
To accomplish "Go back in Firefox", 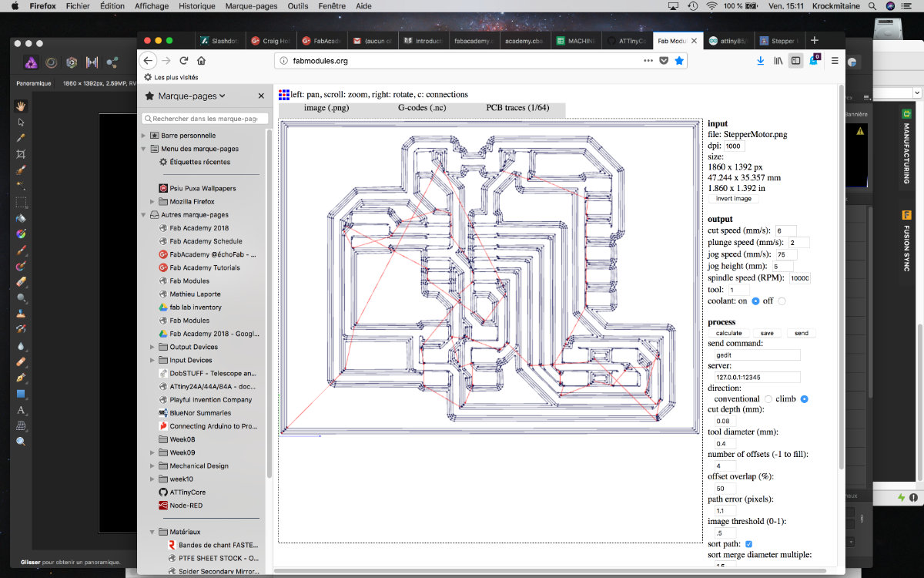I will [149, 60].
